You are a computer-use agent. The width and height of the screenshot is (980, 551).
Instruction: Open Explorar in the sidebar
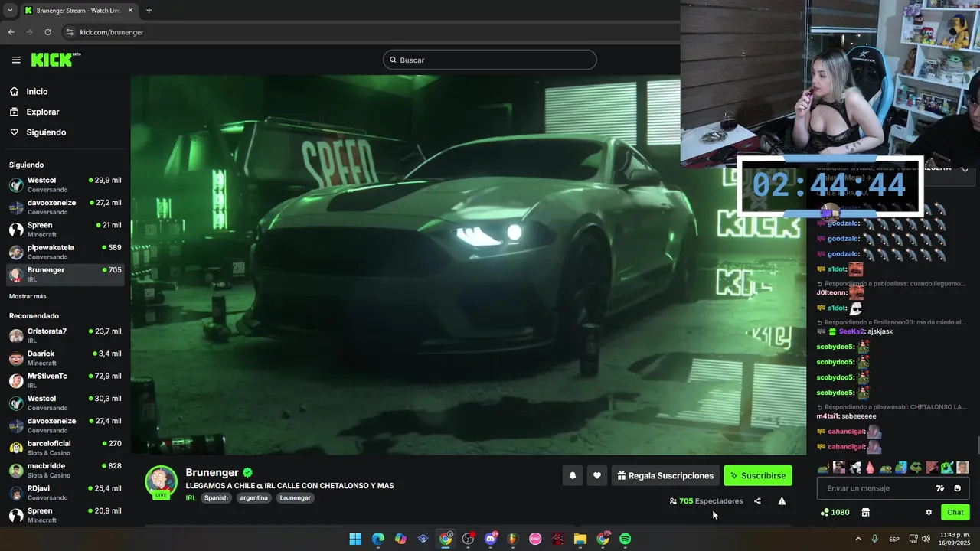(x=42, y=112)
